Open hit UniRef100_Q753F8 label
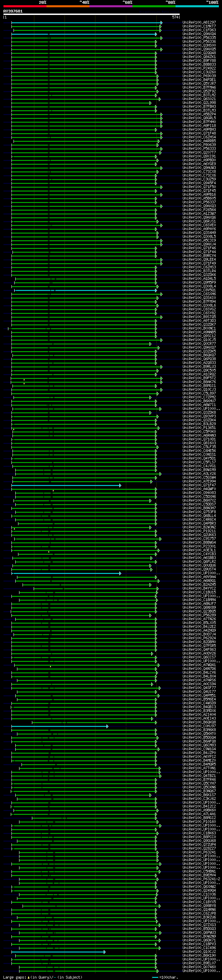222x980 pixels. (199, 512)
